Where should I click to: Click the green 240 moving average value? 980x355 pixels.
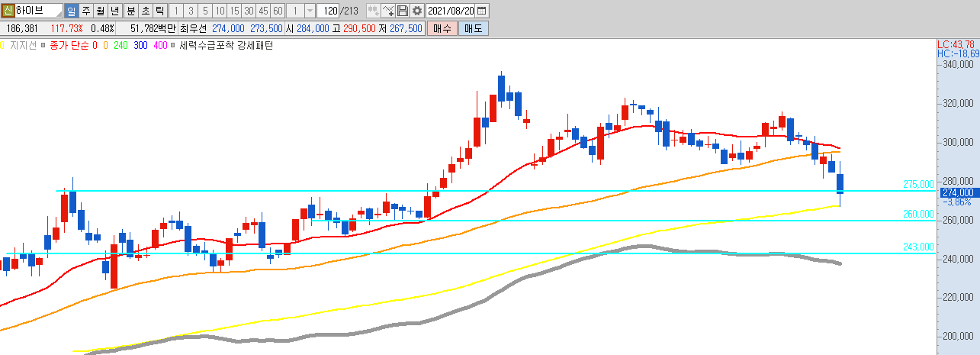pos(120,46)
